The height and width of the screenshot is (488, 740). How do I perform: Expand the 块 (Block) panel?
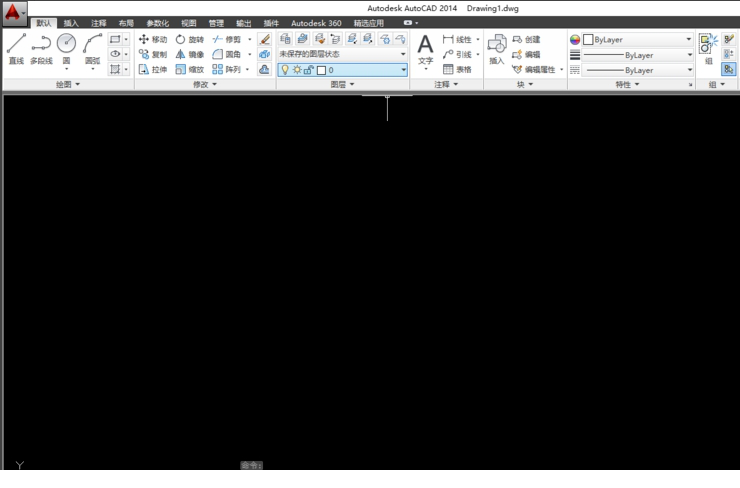click(524, 84)
